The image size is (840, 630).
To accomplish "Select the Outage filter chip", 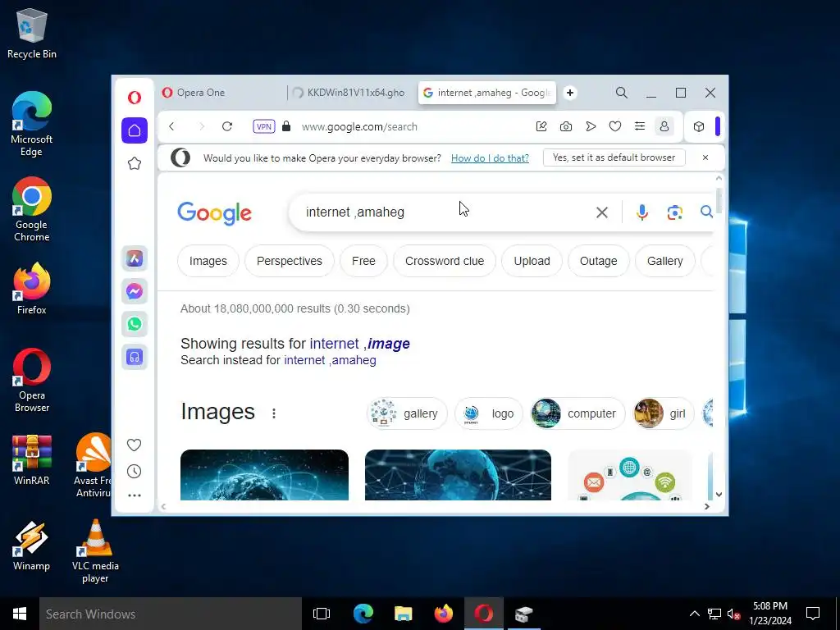I will pyautogui.click(x=598, y=261).
